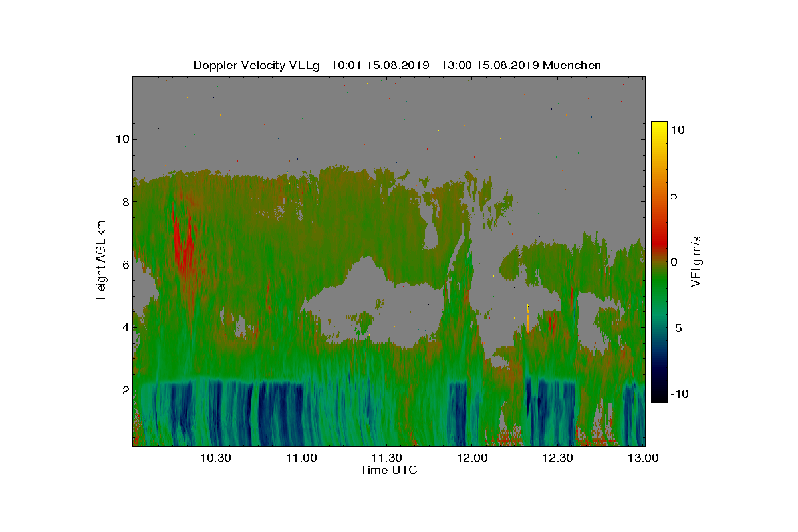This screenshot has width=798, height=532.
Task: Click the yellow top of the colorbar
Action: pyautogui.click(x=658, y=128)
